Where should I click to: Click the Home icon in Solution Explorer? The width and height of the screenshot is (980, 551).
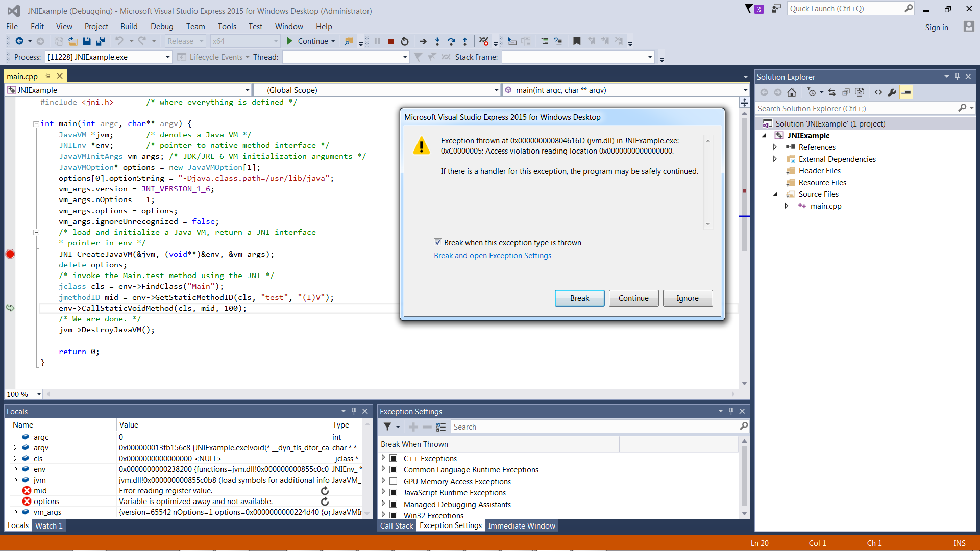tap(792, 92)
